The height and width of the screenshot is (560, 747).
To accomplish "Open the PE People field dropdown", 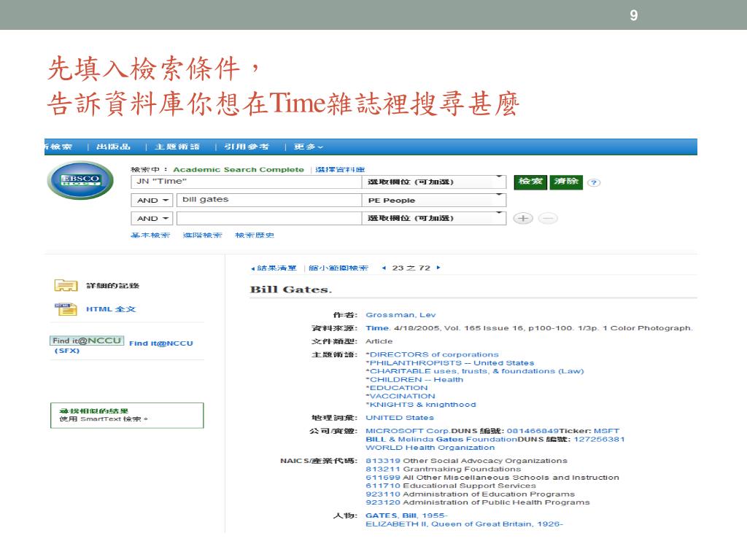I will [x=434, y=201].
